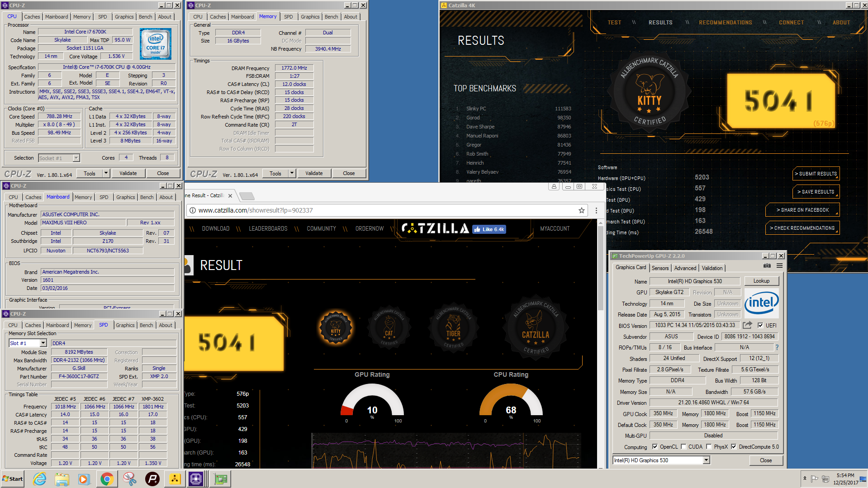
Task: Launch Windows Media Player from taskbar
Action: pos(84,479)
